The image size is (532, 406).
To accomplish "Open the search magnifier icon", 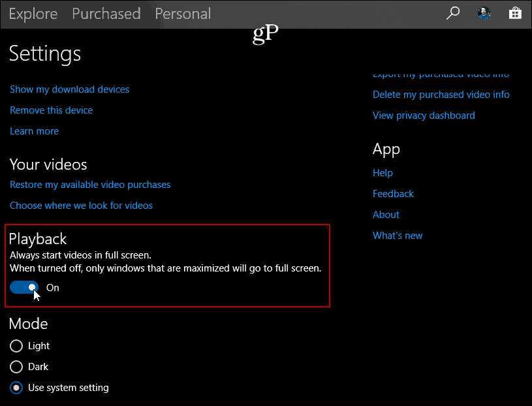I will pyautogui.click(x=453, y=13).
